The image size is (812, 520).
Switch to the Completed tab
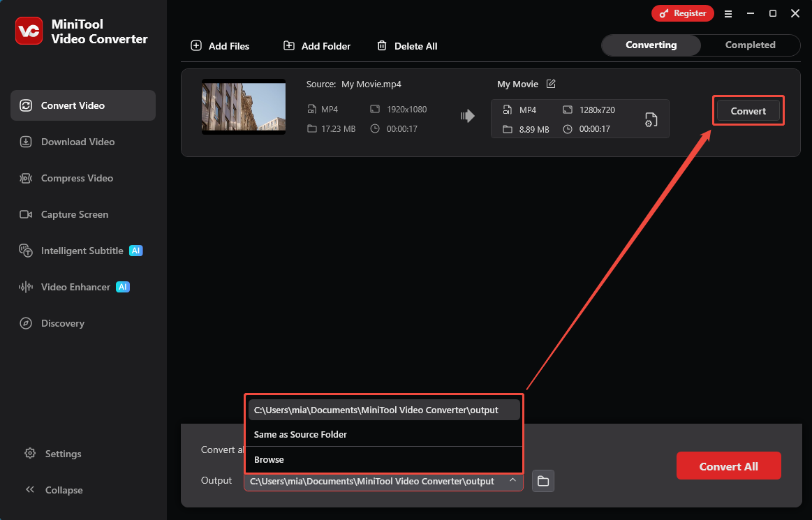pyautogui.click(x=750, y=45)
